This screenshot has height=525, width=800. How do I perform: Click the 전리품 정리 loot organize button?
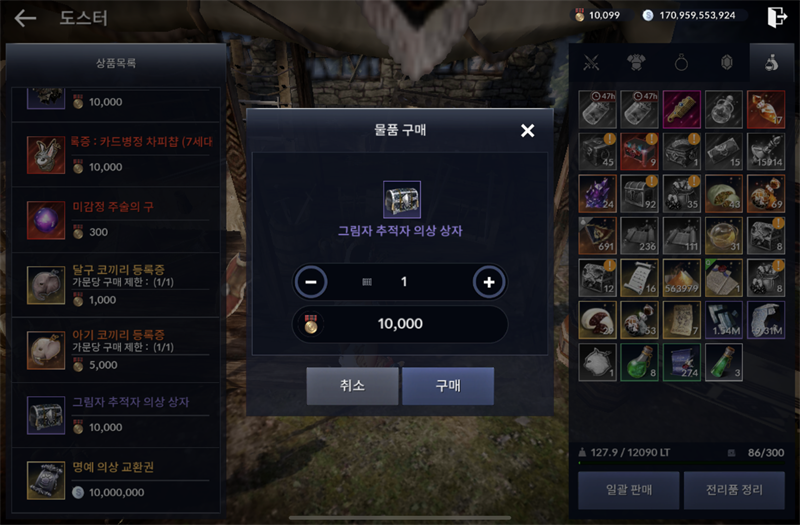(x=734, y=490)
